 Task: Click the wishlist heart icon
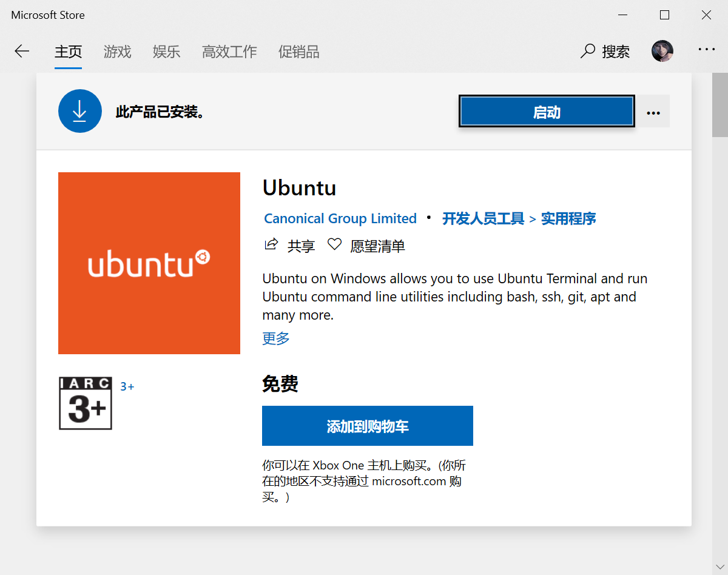coord(334,244)
